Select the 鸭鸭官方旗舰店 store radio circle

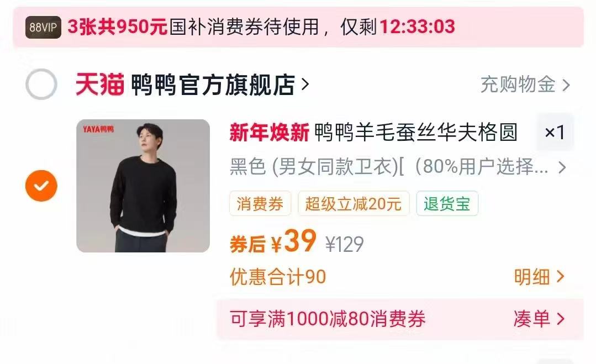tap(41, 84)
